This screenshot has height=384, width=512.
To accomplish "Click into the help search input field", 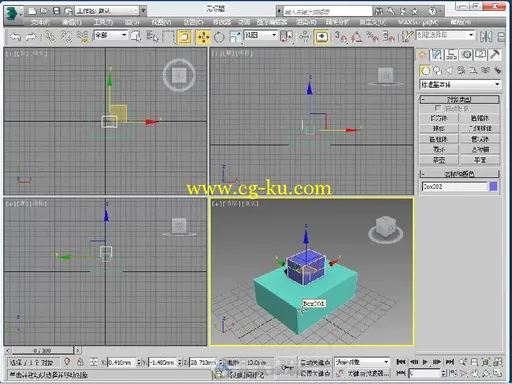I will (x=327, y=12).
